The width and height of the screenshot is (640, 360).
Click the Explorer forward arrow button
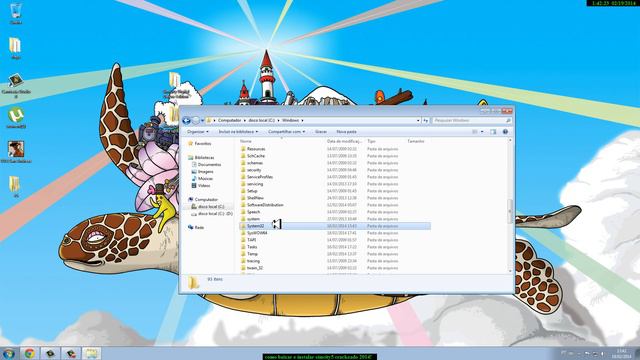point(196,120)
